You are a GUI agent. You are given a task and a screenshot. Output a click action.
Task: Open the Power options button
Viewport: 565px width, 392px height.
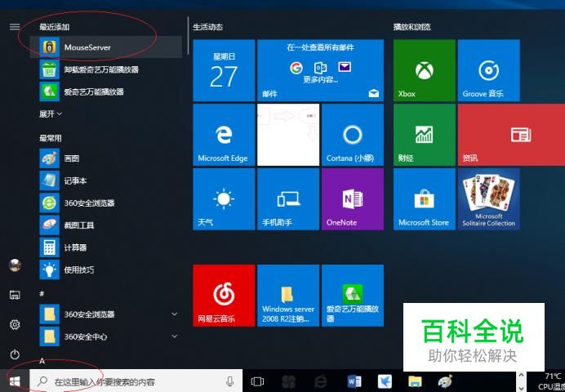click(x=15, y=354)
